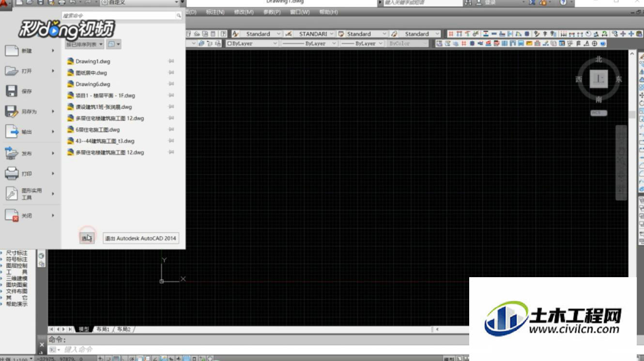This screenshot has width=644, height=361.
Task: Click the text style icon before first Standard dropdown
Action: pyautogui.click(x=236, y=34)
